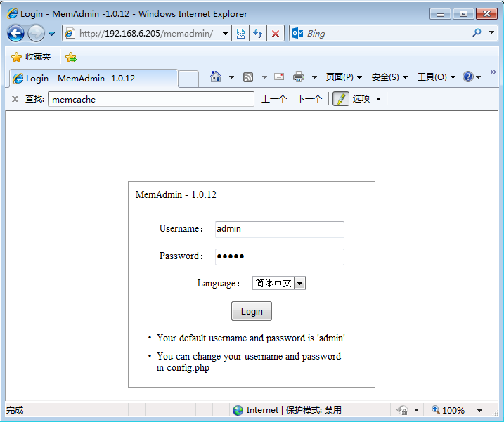This screenshot has height=422, width=504.
Task: Click the Home page icon
Action: tap(217, 77)
